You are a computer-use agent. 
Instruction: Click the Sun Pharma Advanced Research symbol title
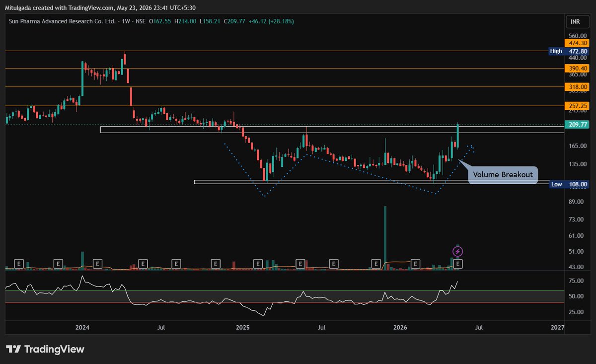(x=62, y=21)
